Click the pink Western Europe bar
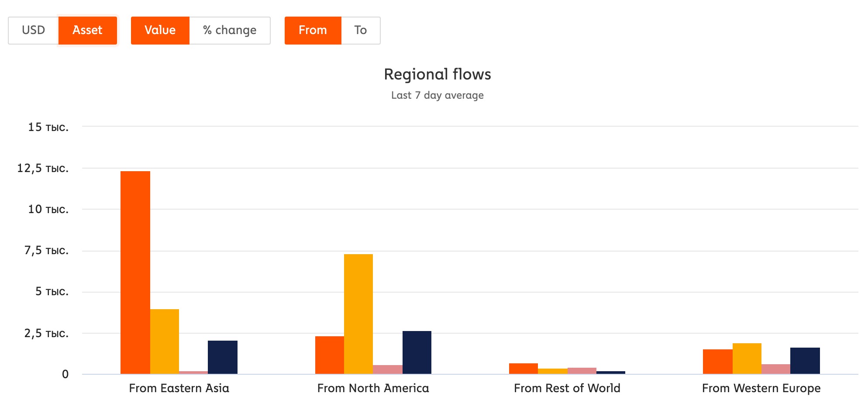Screen dimensions: 868x414 (776, 369)
